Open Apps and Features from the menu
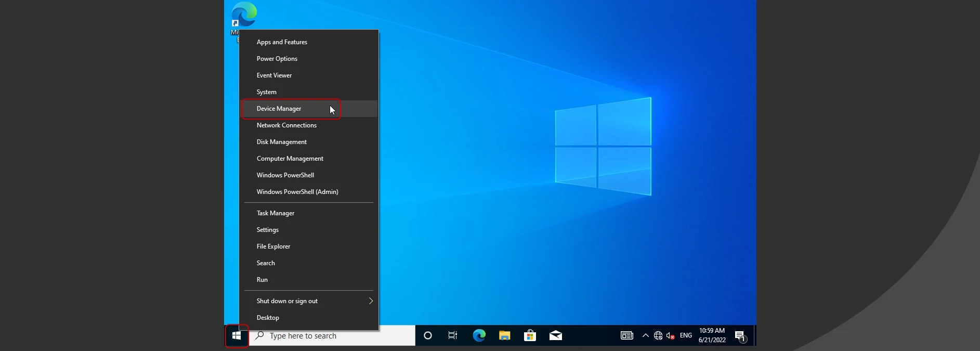The image size is (980, 351). coord(309,42)
